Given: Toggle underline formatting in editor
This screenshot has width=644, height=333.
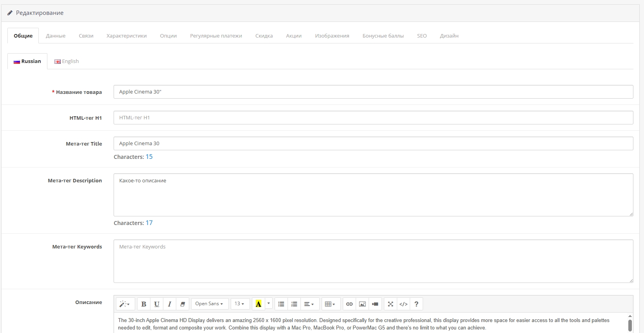Looking at the screenshot, I should click(x=157, y=304).
